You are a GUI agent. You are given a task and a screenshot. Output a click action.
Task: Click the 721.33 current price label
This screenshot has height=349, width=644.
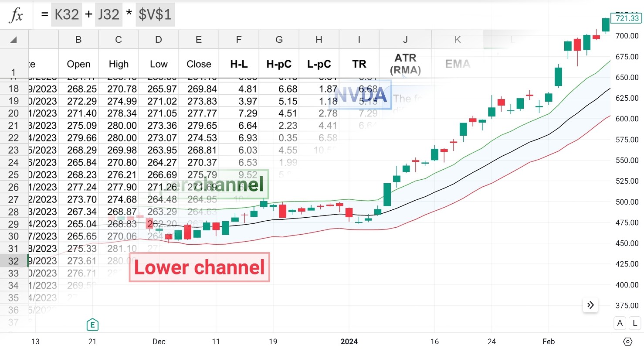tap(626, 18)
